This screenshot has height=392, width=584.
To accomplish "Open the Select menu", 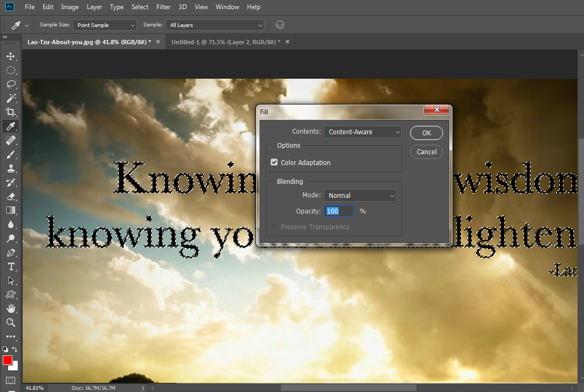I will [x=140, y=7].
